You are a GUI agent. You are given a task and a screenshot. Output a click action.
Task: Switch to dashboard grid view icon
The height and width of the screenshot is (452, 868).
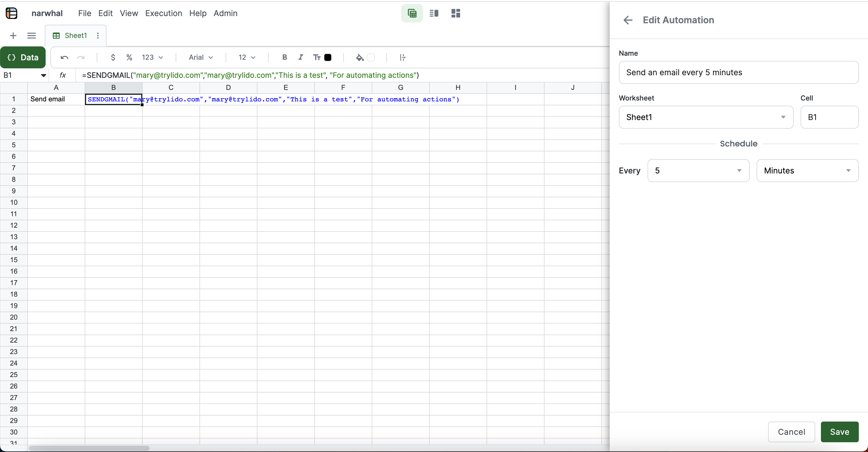tap(456, 13)
